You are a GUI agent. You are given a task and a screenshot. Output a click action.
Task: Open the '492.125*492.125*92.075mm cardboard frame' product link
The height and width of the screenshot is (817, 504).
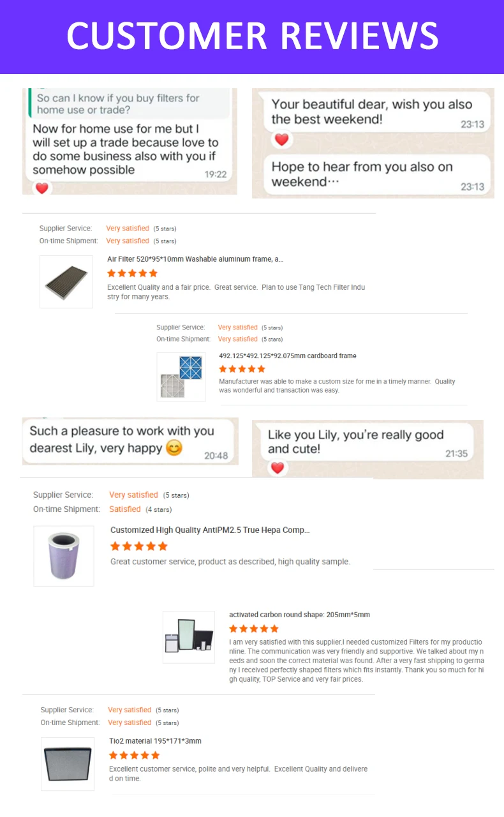[x=288, y=356]
